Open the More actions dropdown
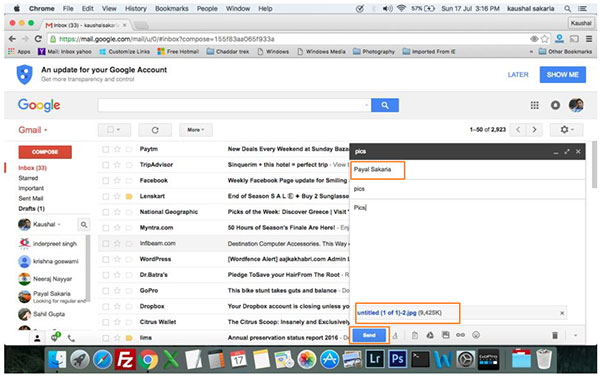The height and width of the screenshot is (377, 600). (196, 130)
